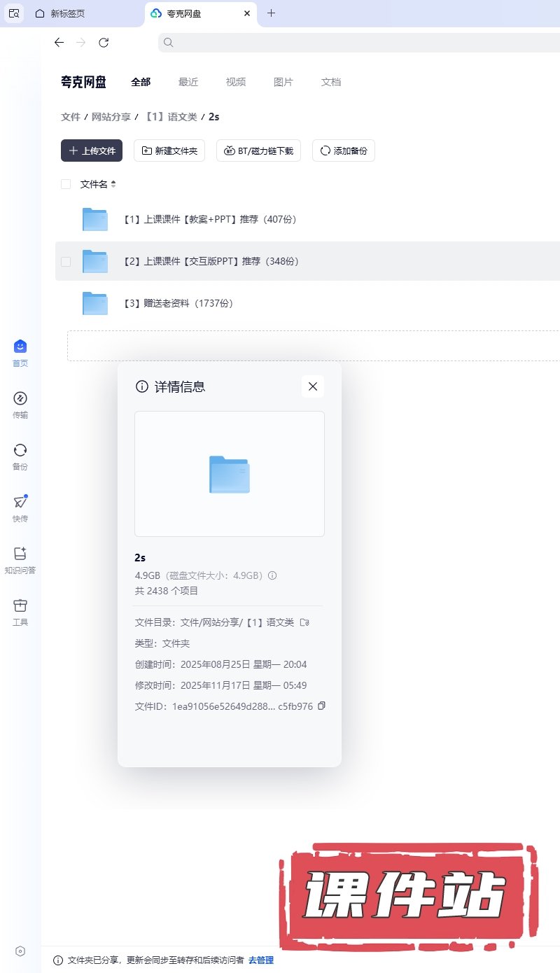
Task: Open the folder-location icon after 【1】语文类 path
Action: click(304, 622)
